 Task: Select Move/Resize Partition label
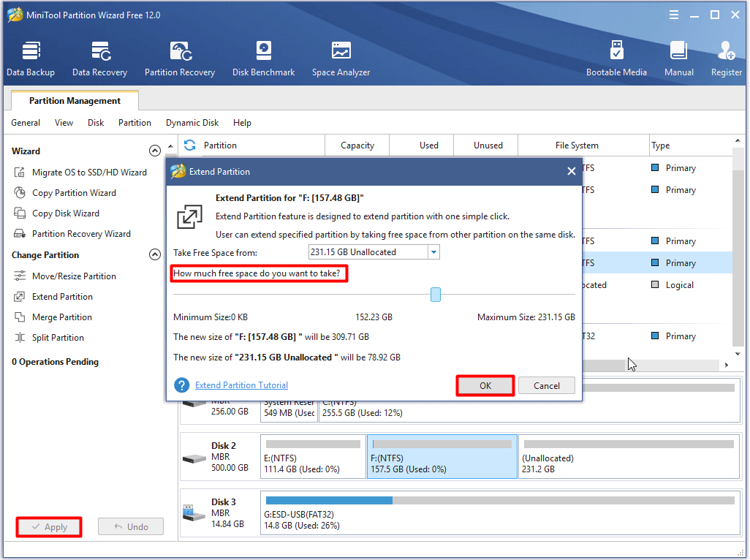click(x=74, y=276)
